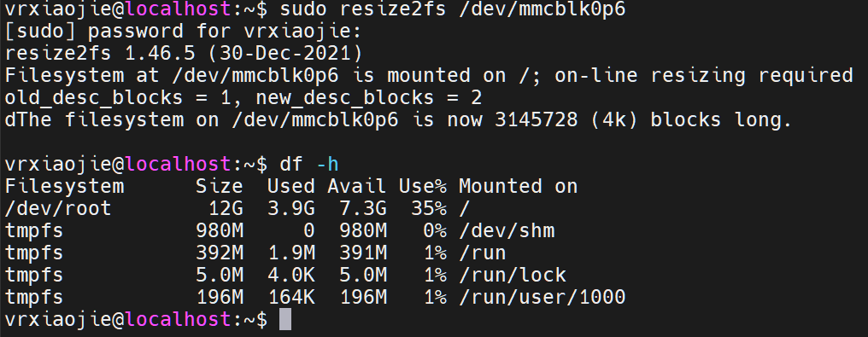Click the 'resize2fs 1.46.5 (30-Dec-2021)' version line
Image resolution: width=868 pixels, height=337 pixels.
[184, 54]
